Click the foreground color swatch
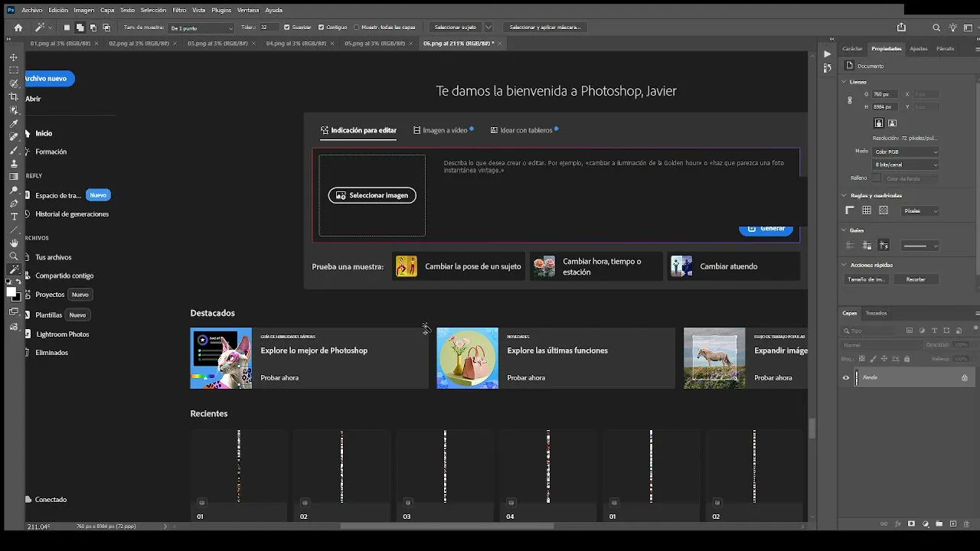The image size is (980, 551). coord(11,292)
